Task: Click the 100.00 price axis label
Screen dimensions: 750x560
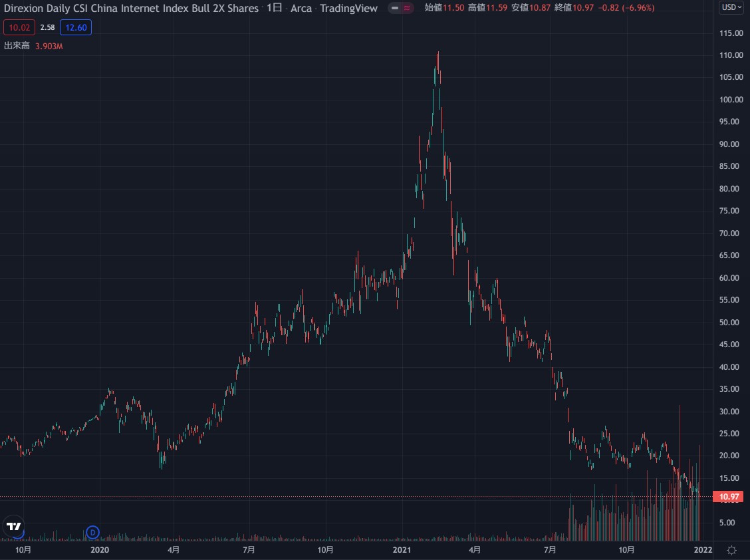Action: (x=731, y=100)
